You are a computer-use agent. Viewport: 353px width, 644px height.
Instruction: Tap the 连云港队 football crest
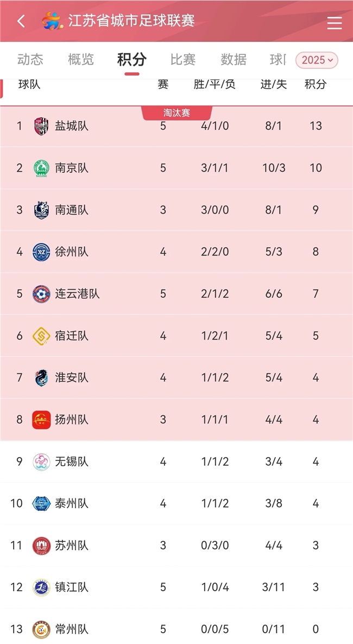point(41,294)
